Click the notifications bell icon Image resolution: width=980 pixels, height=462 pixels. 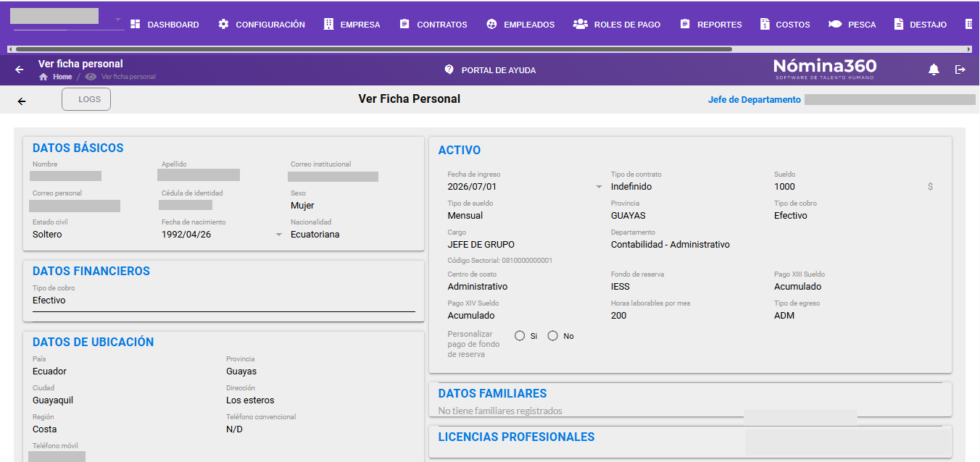tap(934, 70)
